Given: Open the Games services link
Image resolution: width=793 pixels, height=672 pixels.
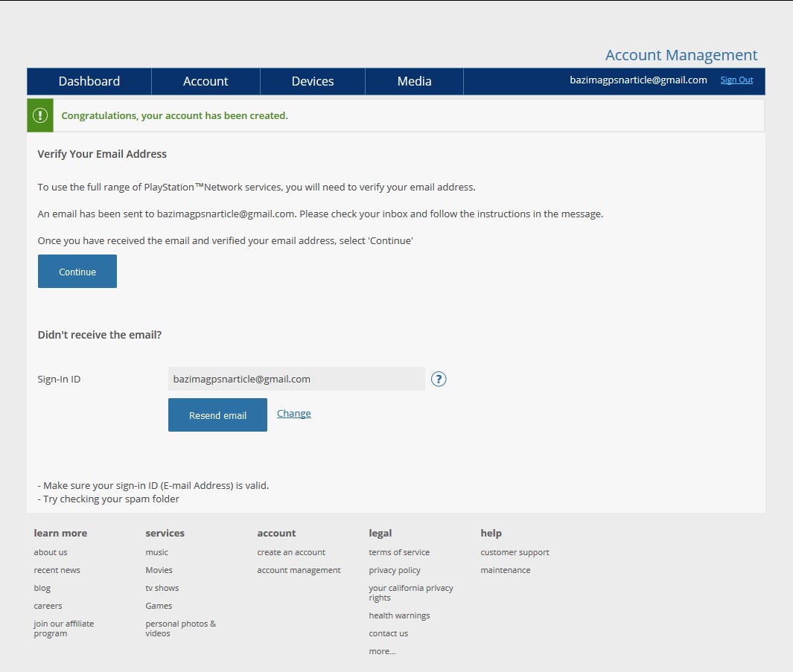Looking at the screenshot, I should (x=159, y=606).
